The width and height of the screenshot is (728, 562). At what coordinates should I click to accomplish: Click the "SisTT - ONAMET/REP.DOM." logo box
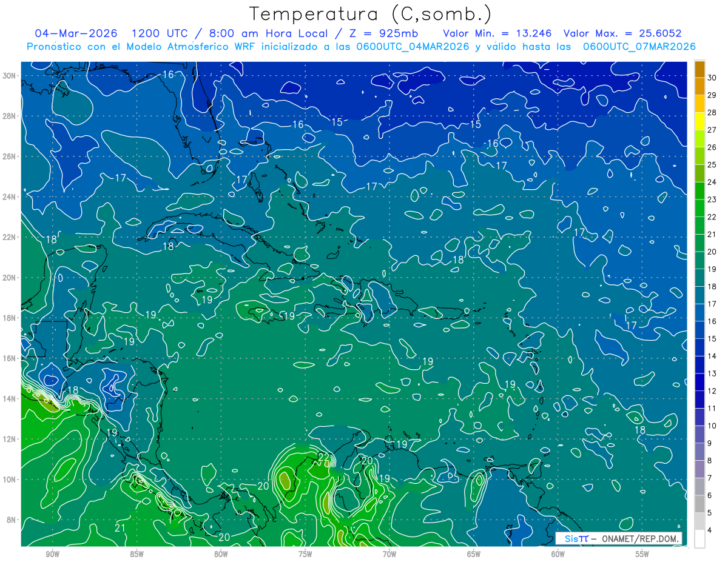point(619,538)
